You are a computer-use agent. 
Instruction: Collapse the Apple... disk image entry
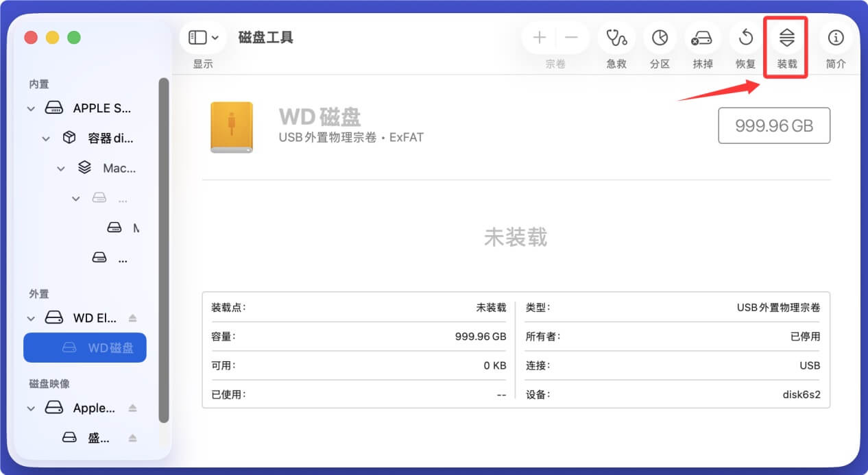(31, 408)
